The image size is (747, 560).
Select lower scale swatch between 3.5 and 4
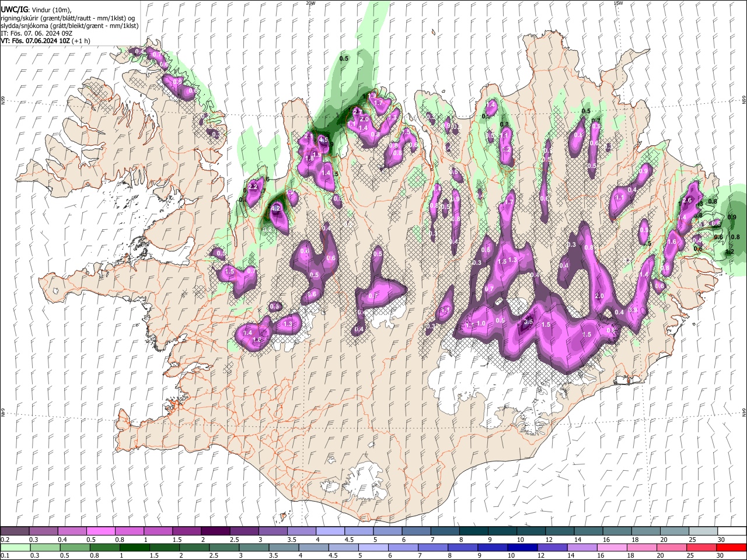[x=284, y=548]
